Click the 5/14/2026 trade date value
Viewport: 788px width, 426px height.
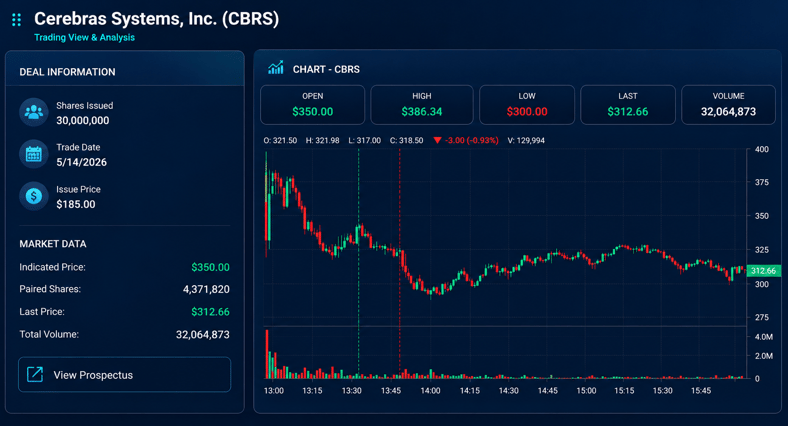click(x=81, y=162)
